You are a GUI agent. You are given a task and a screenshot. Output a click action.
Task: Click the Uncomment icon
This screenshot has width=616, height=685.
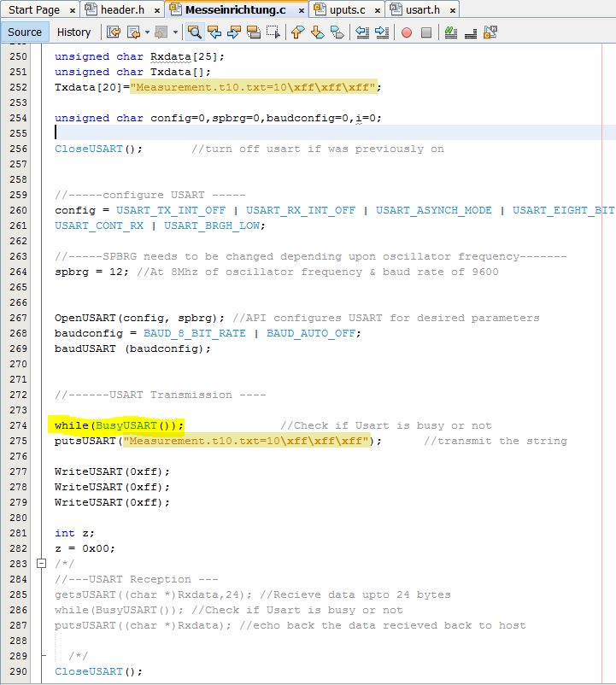click(471, 32)
